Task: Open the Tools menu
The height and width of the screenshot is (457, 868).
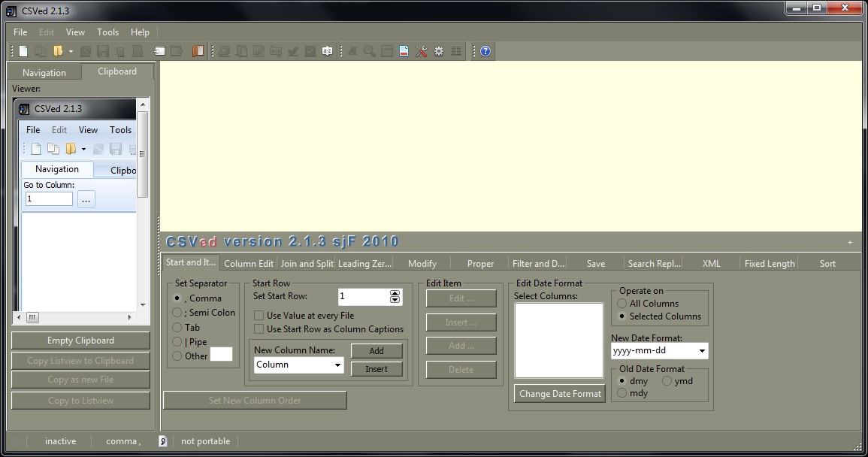Action: (108, 32)
